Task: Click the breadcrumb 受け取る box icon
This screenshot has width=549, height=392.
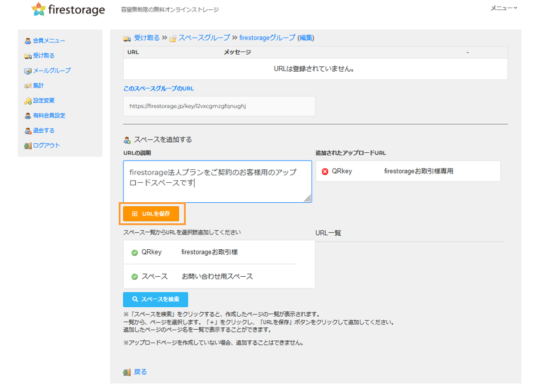Action: coord(127,38)
